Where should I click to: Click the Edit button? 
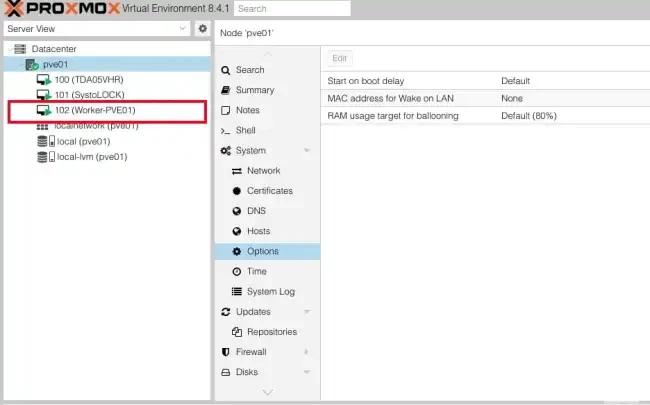pyautogui.click(x=340, y=58)
